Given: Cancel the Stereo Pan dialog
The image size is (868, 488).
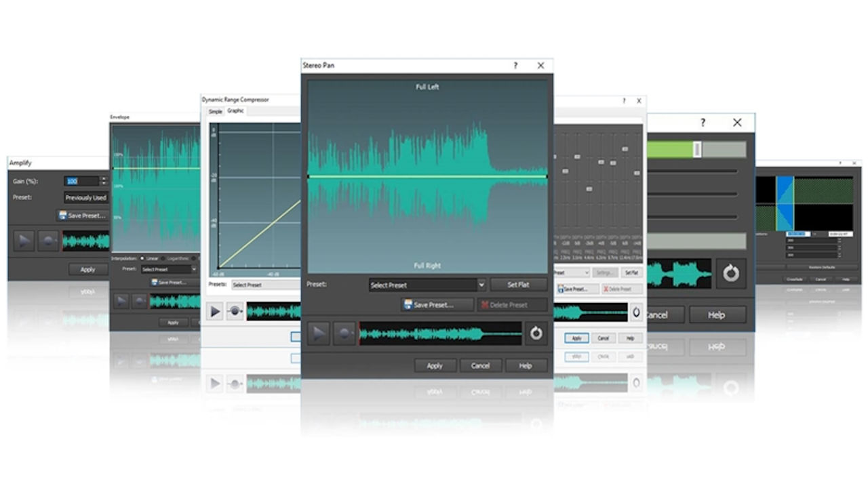Looking at the screenshot, I should 480,365.
